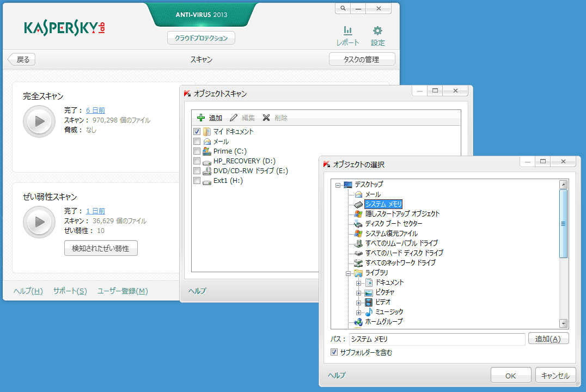Image resolution: width=586 pixels, height=392 pixels.
Task: Click the 追加(A) button
Action: (x=548, y=339)
